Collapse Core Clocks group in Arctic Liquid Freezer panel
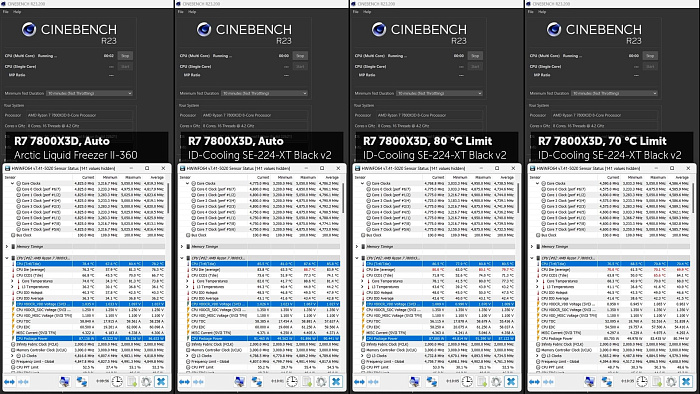The width and height of the screenshot is (700, 394). (x=12, y=183)
